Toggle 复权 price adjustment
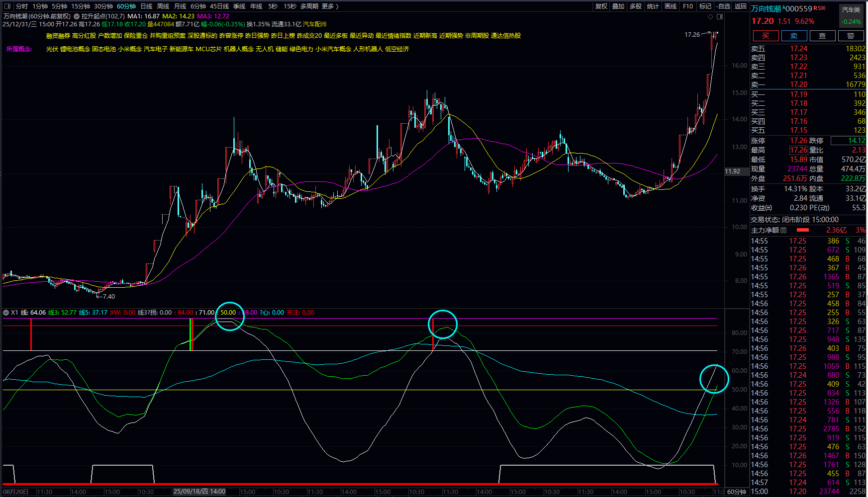Screen dimensions: 868x497 [x=601, y=6]
